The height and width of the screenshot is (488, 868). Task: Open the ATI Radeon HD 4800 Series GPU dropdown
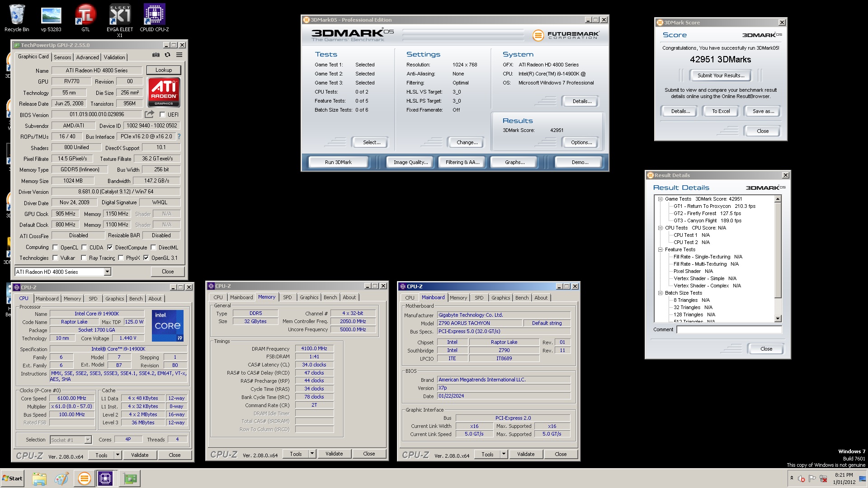click(x=63, y=272)
